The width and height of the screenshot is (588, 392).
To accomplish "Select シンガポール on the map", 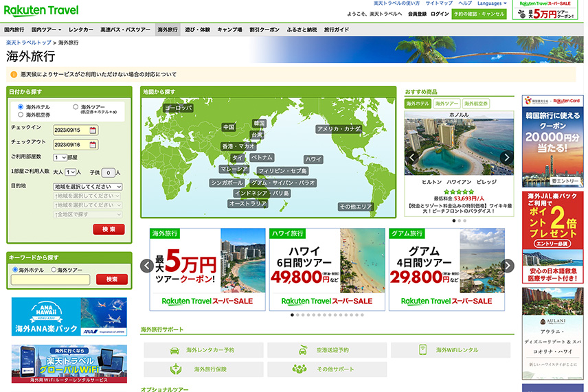I will (227, 183).
